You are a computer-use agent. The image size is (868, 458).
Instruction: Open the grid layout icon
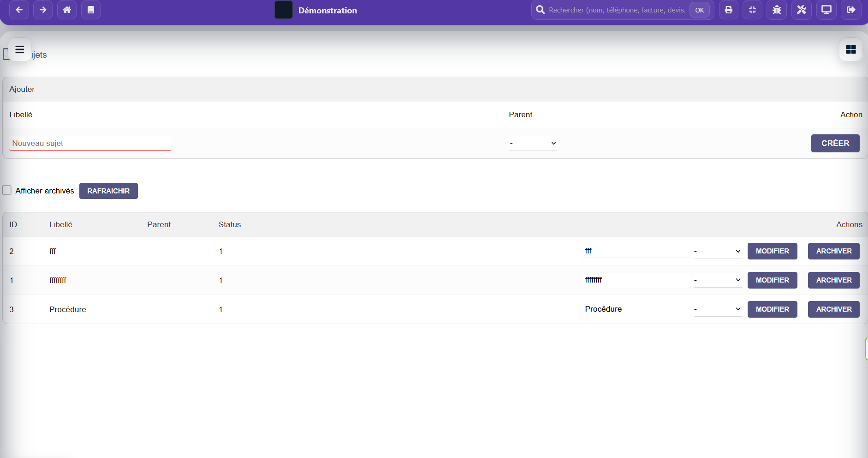pyautogui.click(x=851, y=49)
